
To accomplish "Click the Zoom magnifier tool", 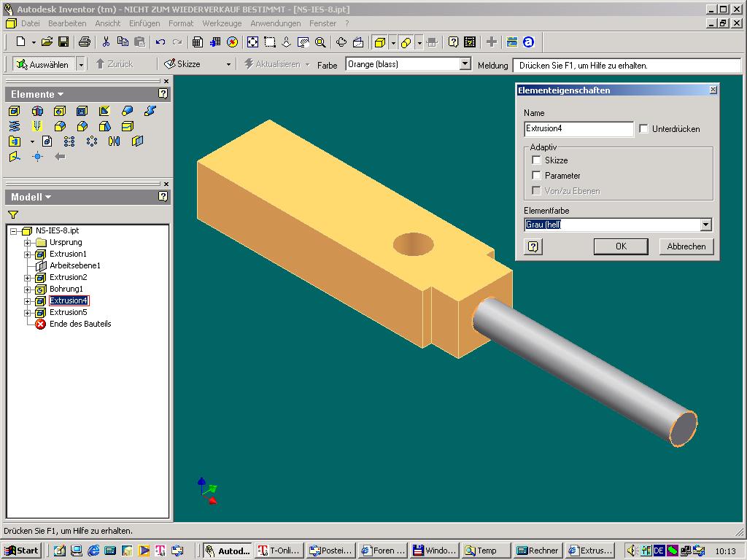I will coord(320,42).
